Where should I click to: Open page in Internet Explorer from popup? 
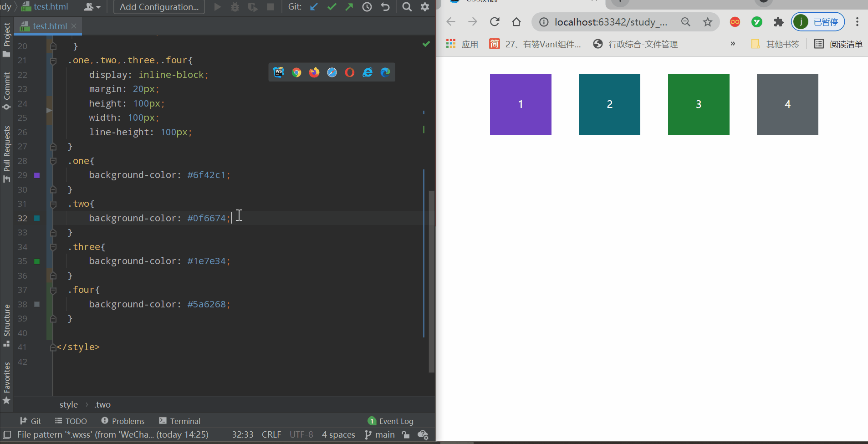point(368,72)
